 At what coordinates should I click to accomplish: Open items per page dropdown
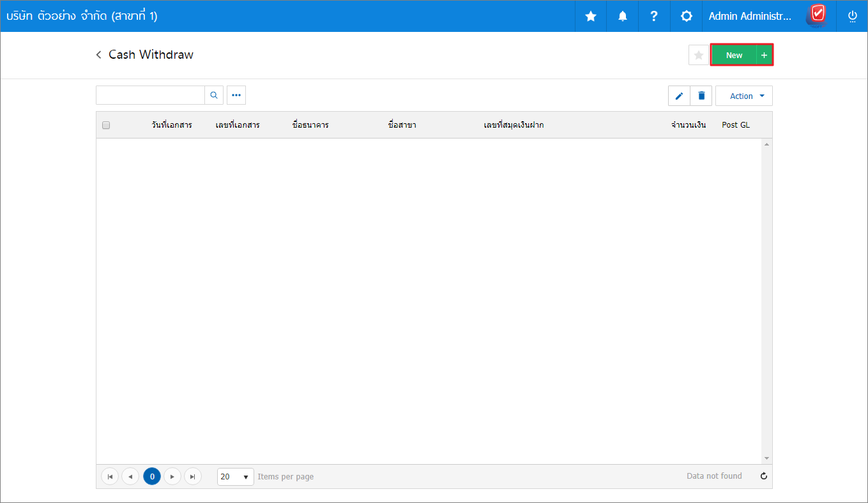236,477
